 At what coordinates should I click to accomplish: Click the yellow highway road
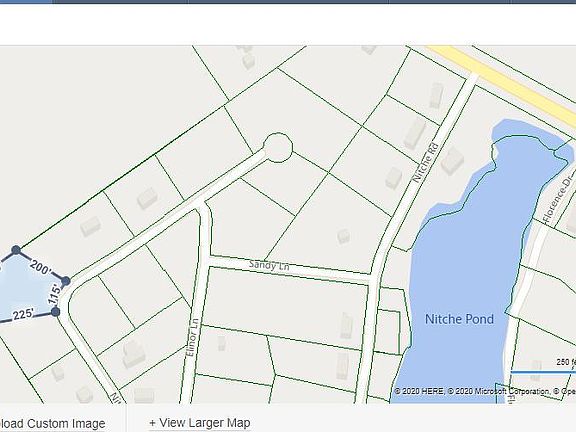click(502, 85)
